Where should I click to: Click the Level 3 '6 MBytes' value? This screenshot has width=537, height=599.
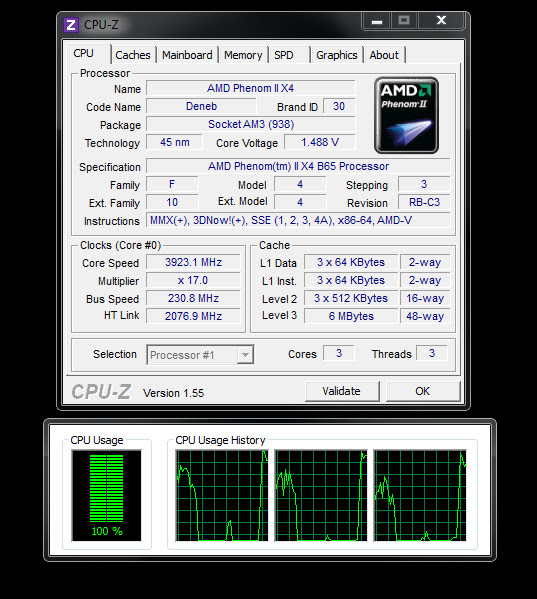pyautogui.click(x=351, y=316)
